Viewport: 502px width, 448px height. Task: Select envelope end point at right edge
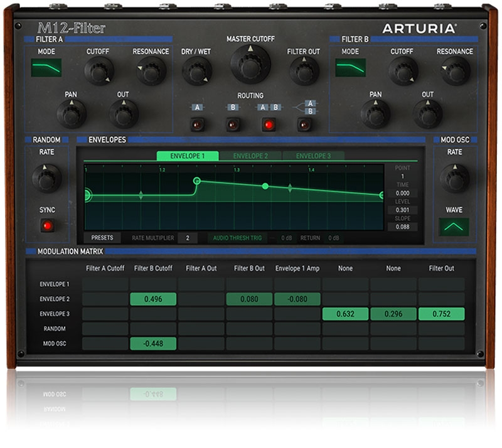point(382,195)
